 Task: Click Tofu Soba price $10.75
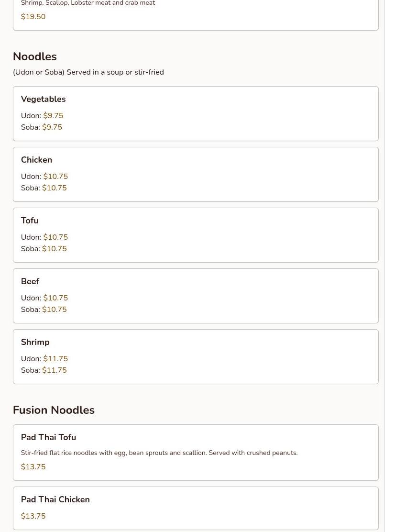click(55, 249)
